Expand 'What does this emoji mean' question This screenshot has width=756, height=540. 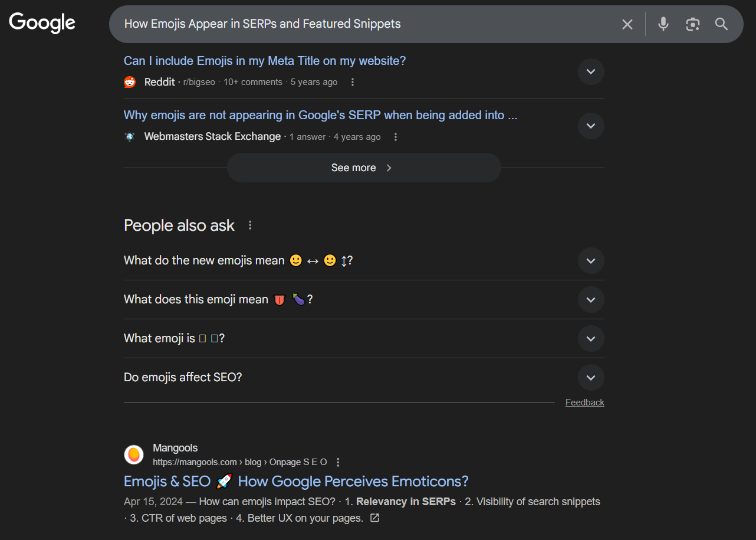(x=591, y=300)
